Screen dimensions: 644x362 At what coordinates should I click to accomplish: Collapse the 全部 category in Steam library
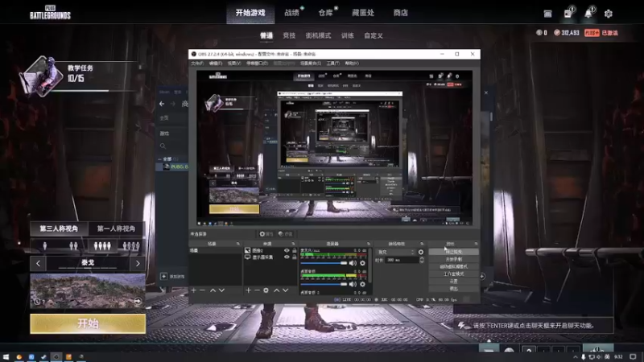(159, 158)
